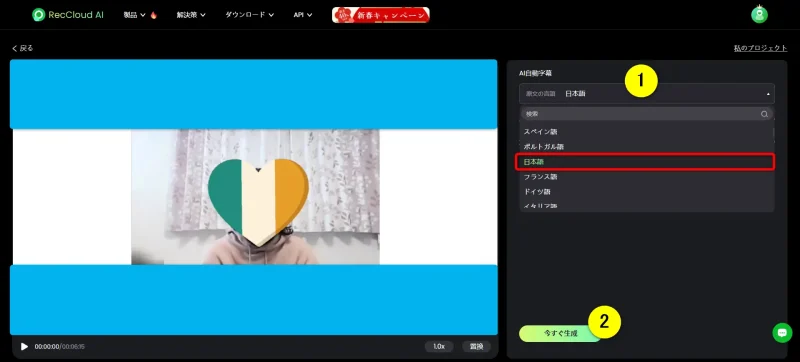Click the 置換 button under the video

click(477, 347)
